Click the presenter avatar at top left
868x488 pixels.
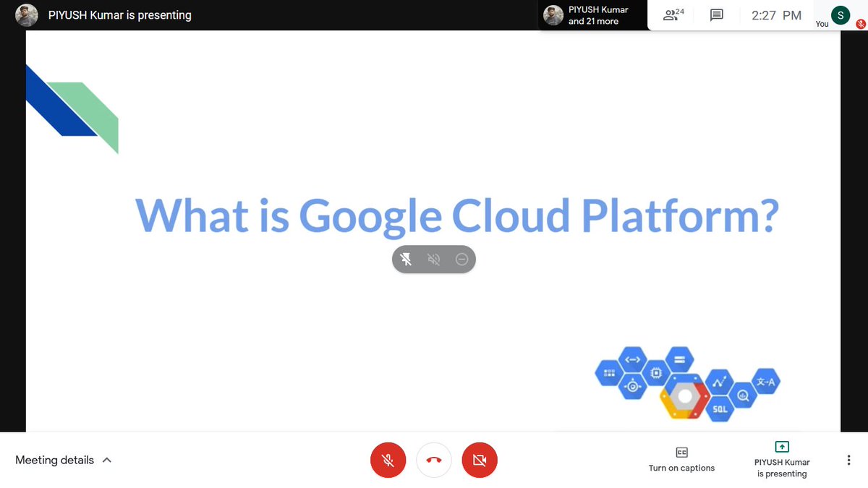(27, 15)
